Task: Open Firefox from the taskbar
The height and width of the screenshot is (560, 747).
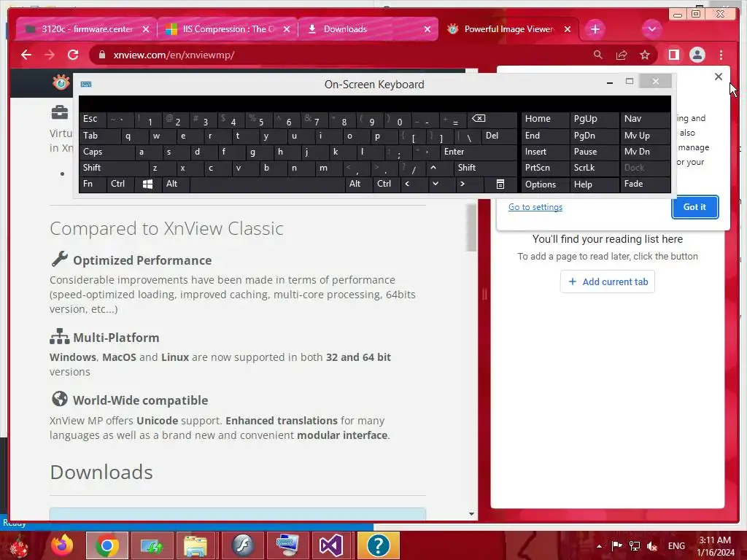Action: pos(62,545)
